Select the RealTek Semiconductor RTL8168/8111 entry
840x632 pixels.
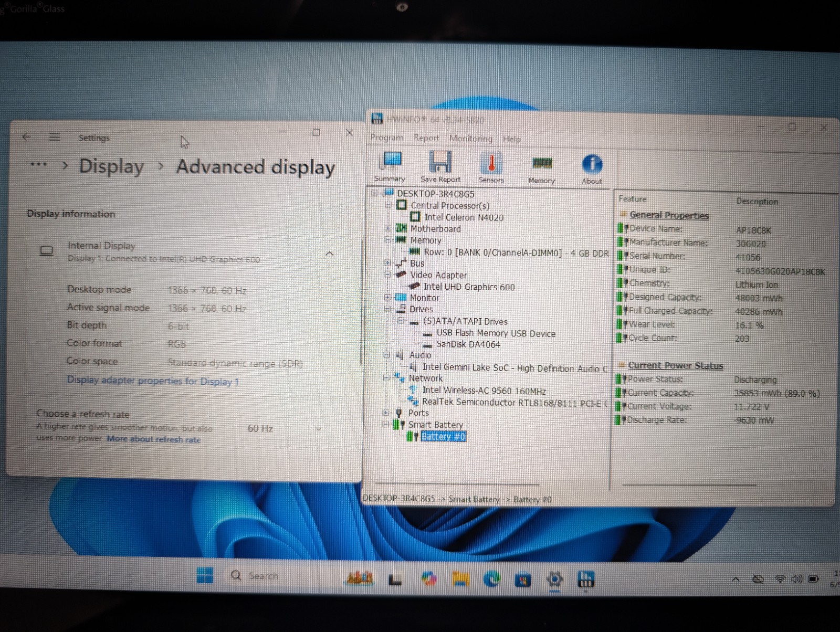[x=514, y=403]
